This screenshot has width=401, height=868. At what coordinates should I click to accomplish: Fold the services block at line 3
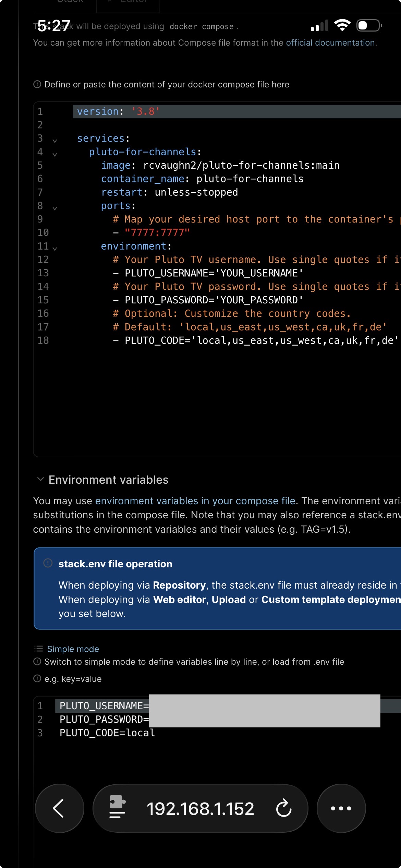55,141
